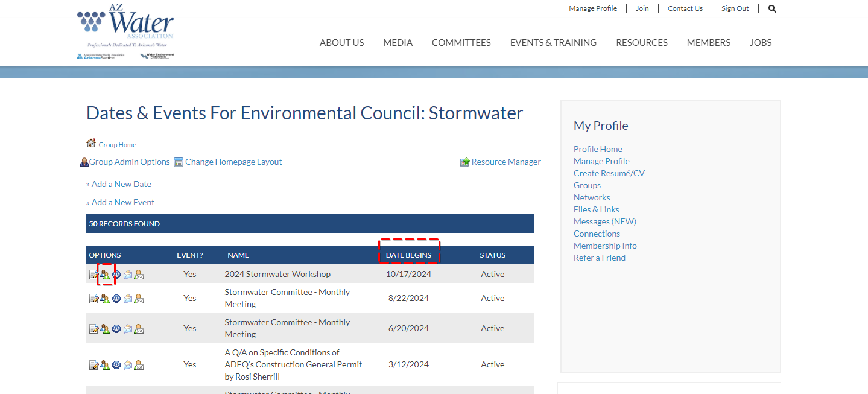
Task: Open the Connections link
Action: tap(597, 234)
